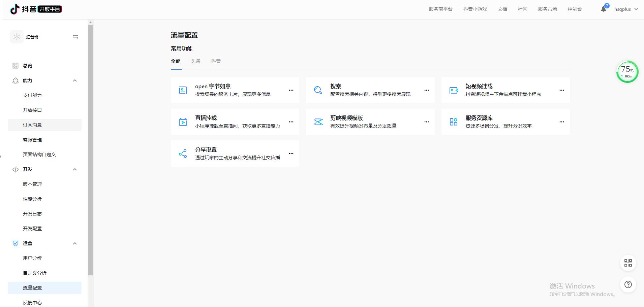This screenshot has height=307, width=644.
Task: Open more options for 搜索 card
Action: pos(426,90)
